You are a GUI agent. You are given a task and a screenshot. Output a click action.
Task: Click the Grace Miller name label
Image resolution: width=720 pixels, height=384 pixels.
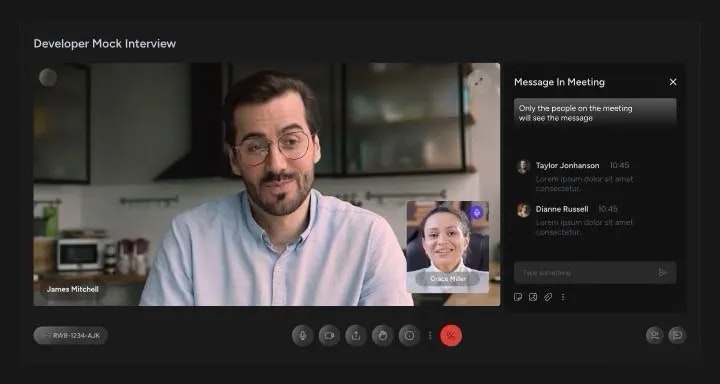448,279
